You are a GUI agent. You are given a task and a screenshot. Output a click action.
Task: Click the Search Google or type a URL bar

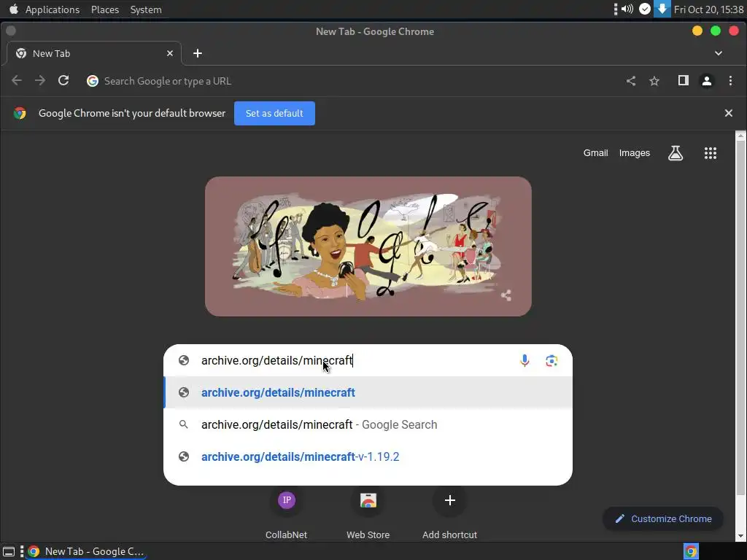(352, 81)
